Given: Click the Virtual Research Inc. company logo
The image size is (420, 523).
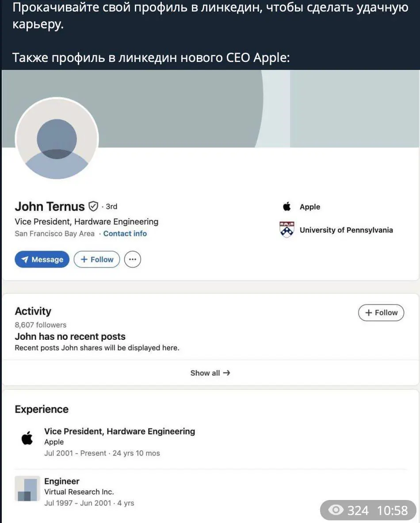Looking at the screenshot, I should pyautogui.click(x=27, y=488).
